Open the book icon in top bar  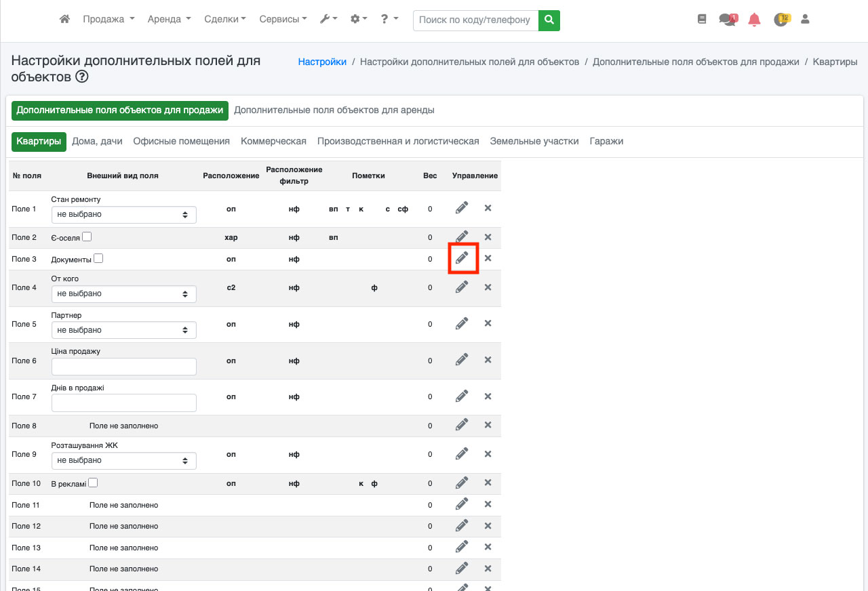702,20
